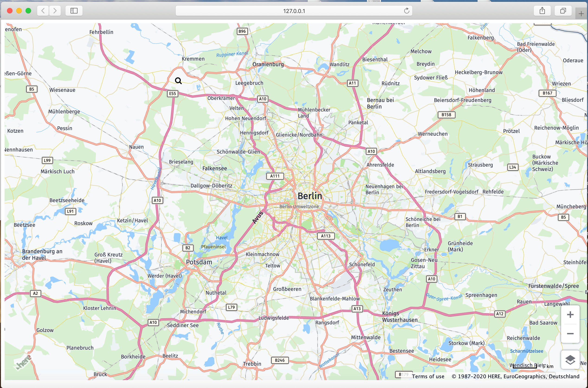
Task: Go back to the previous page
Action: point(43,11)
